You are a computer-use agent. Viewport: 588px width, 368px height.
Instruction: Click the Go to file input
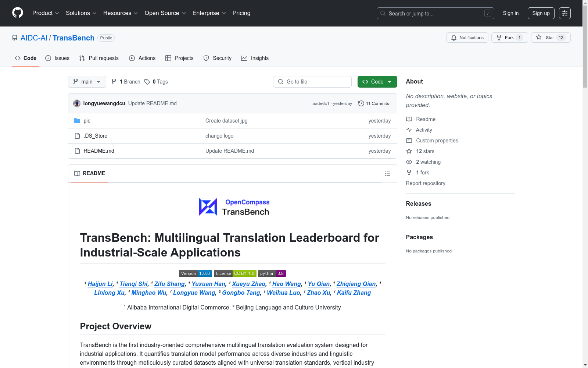point(312,82)
